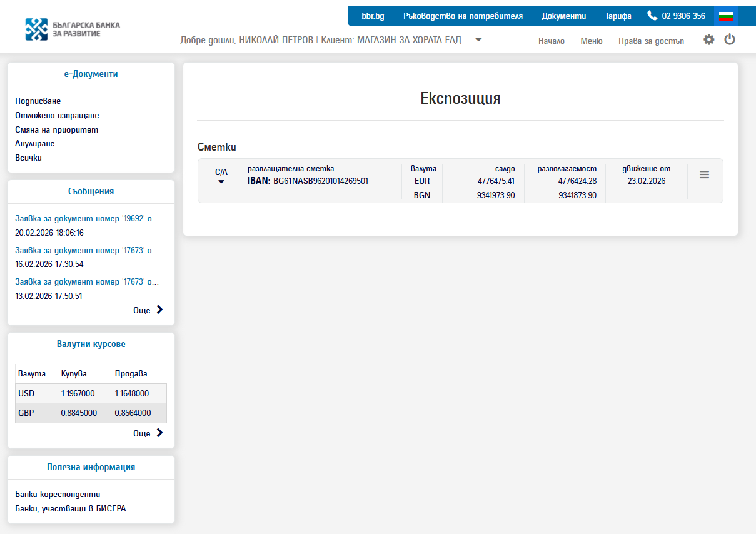Expand the client selector dropdown arrow
This screenshot has width=756, height=534.
tap(478, 39)
